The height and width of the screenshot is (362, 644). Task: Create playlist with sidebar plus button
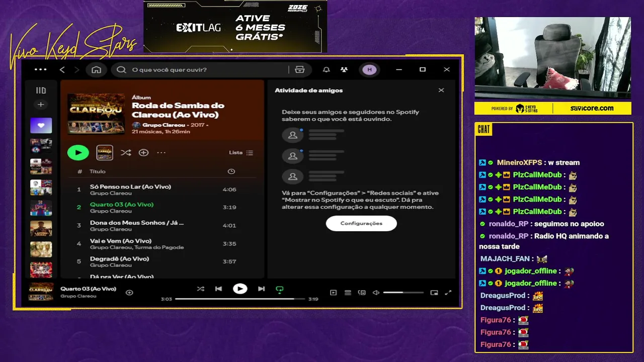(x=41, y=105)
